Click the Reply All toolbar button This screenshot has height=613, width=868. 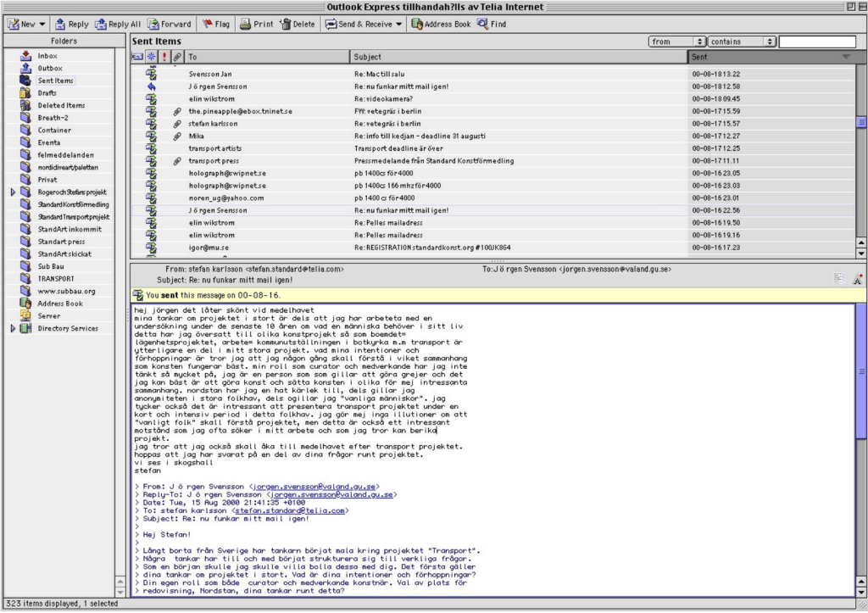(x=119, y=25)
